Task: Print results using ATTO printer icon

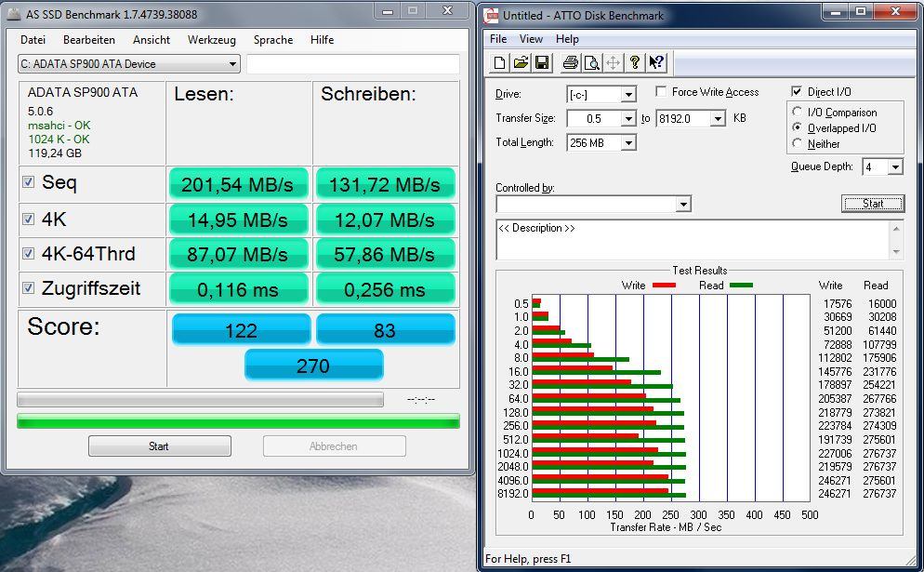Action: click(x=570, y=62)
